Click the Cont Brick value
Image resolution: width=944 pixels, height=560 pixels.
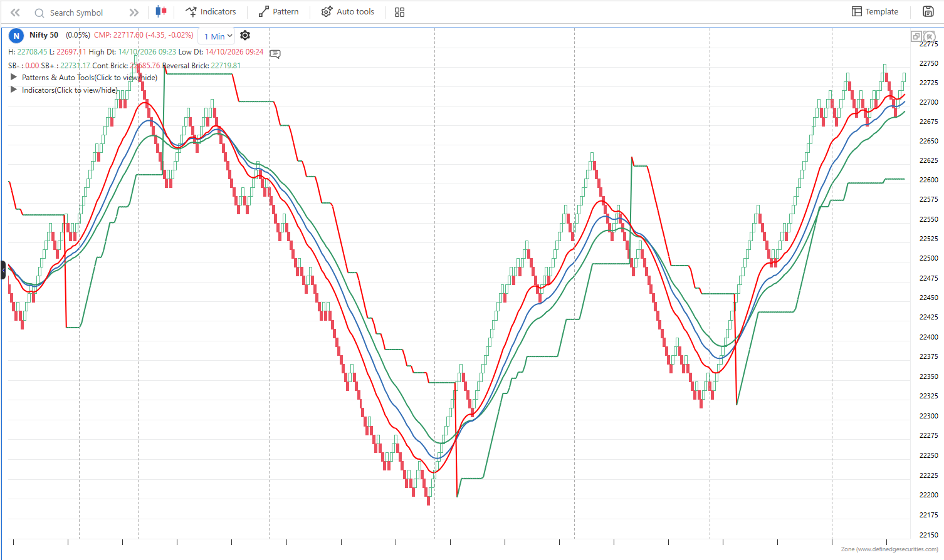(x=145, y=65)
